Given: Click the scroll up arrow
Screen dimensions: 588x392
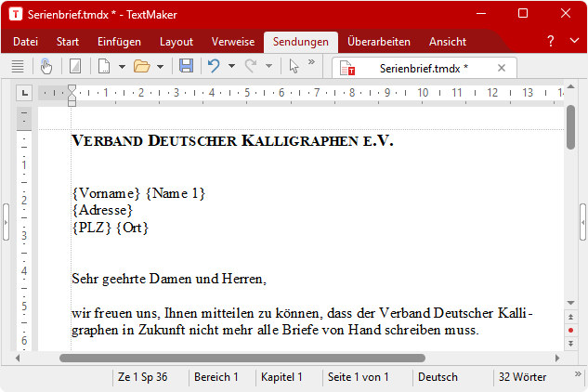Looking at the screenshot, I should (x=570, y=86).
